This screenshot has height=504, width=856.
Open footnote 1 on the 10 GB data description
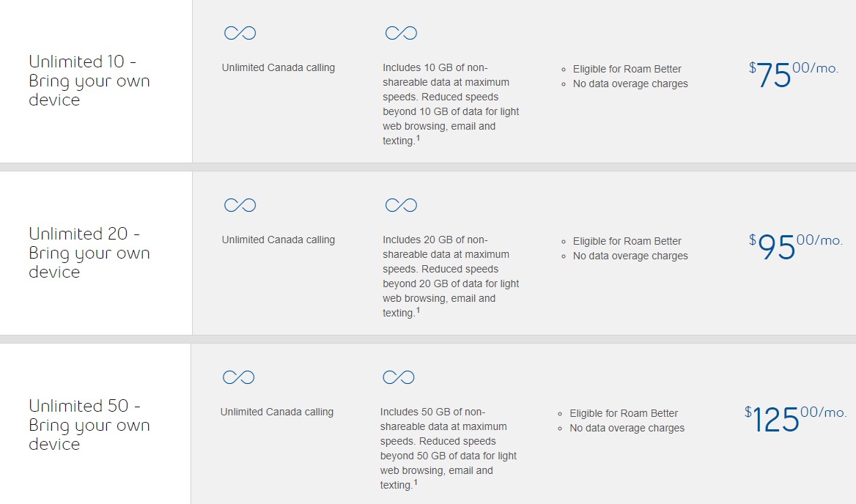tap(418, 138)
